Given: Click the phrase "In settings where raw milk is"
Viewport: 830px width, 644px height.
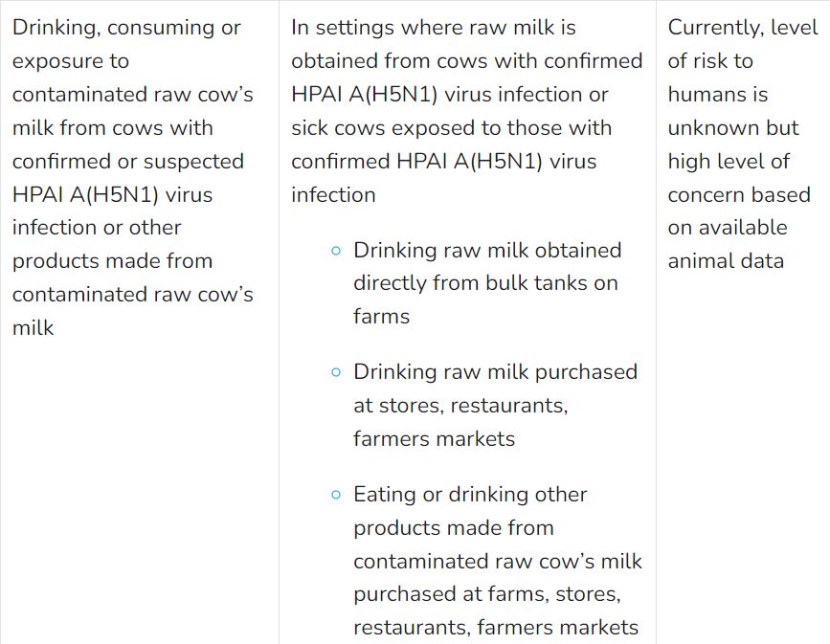Looking at the screenshot, I should 433,28.
